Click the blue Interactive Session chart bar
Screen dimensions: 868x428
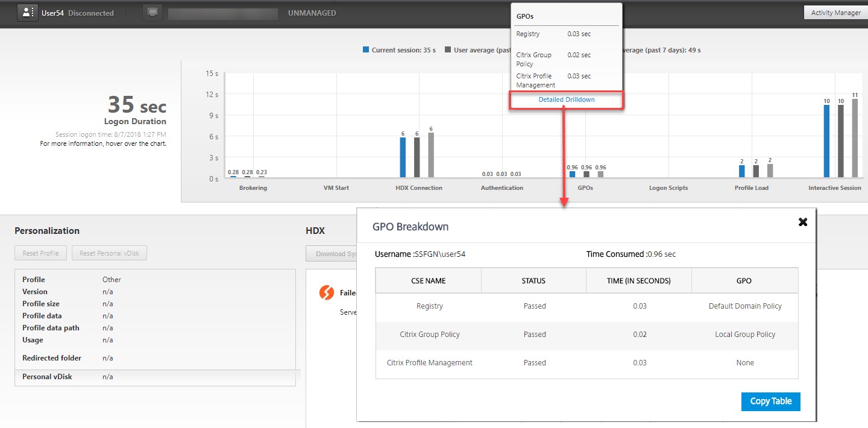coord(826,141)
